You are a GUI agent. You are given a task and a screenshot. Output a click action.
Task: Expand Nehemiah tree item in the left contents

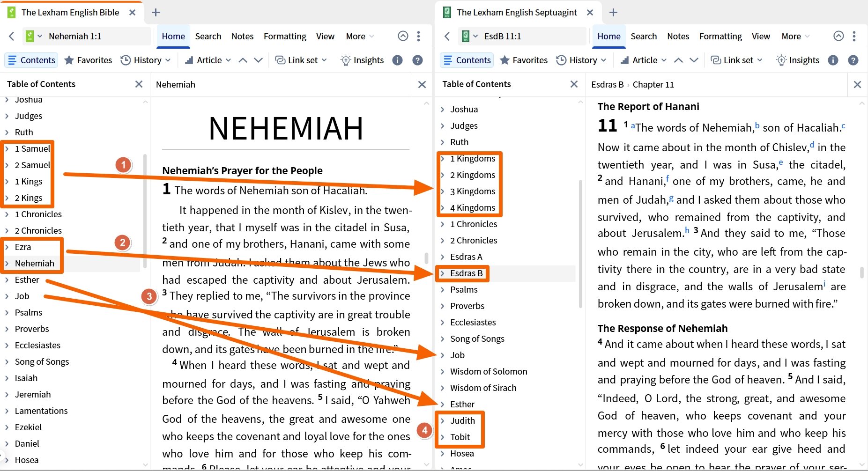(7, 264)
